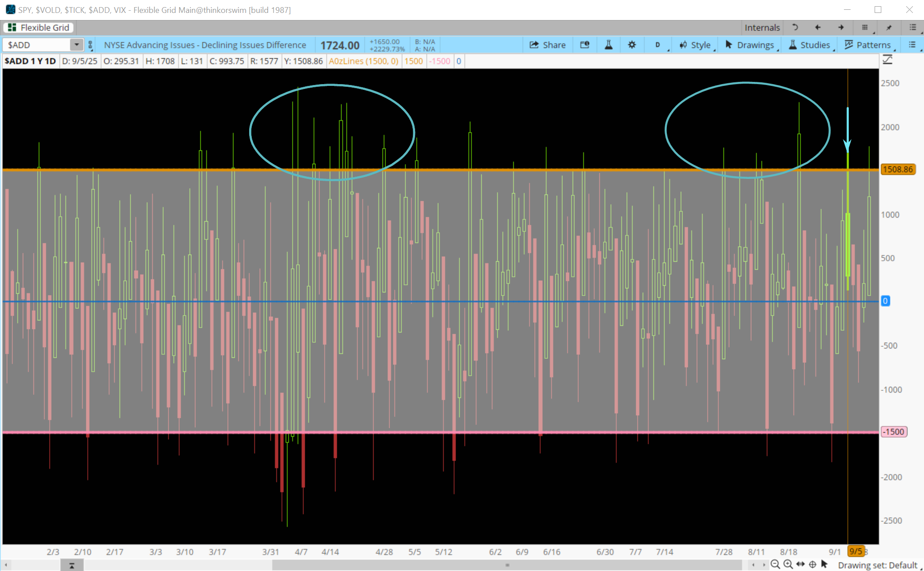Open the top-right list menu icon
The height and width of the screenshot is (571, 924).
click(x=913, y=28)
